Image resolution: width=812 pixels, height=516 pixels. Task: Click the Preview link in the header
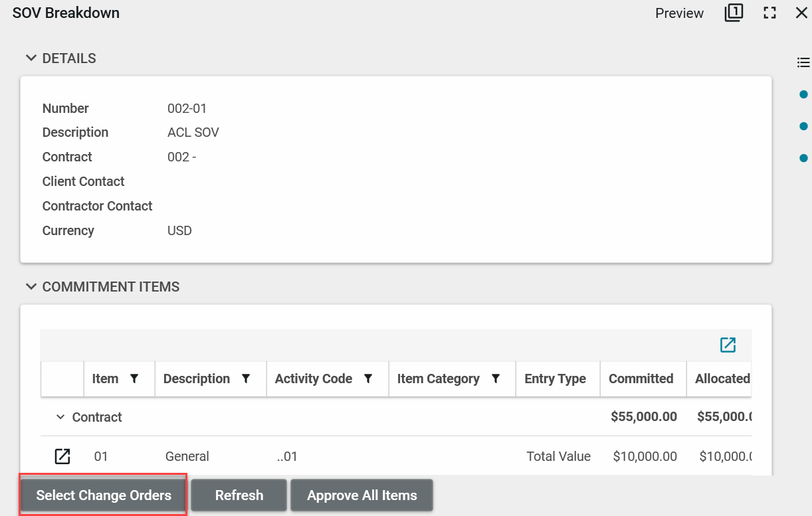tap(679, 13)
